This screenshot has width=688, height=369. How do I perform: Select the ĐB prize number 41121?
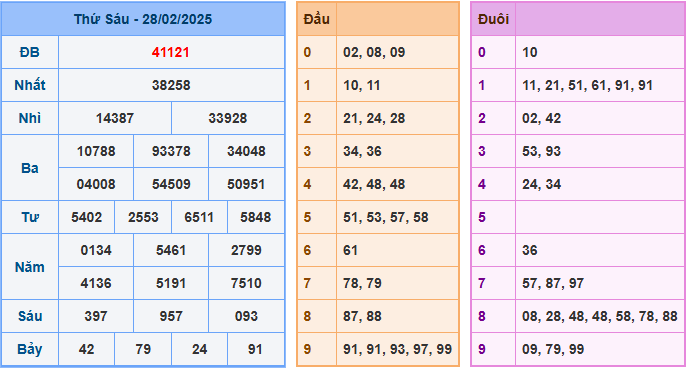[x=171, y=52]
